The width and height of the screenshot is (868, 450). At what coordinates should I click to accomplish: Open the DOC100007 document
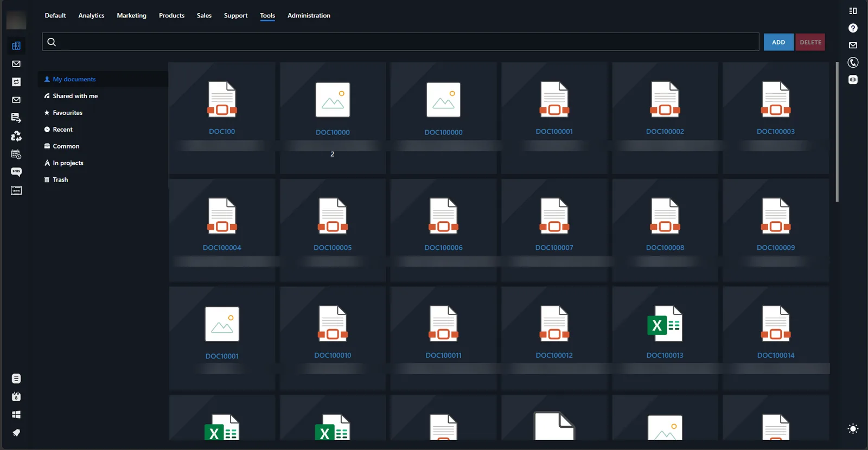(x=554, y=216)
